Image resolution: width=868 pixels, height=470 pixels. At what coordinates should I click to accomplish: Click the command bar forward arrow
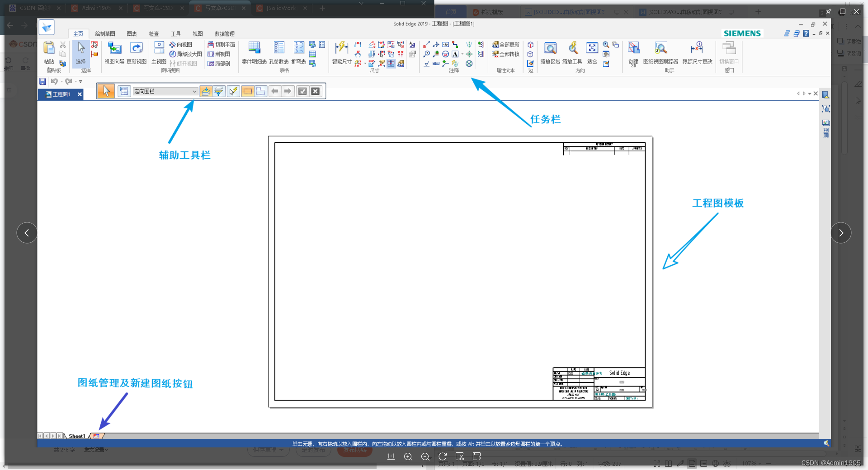click(288, 91)
